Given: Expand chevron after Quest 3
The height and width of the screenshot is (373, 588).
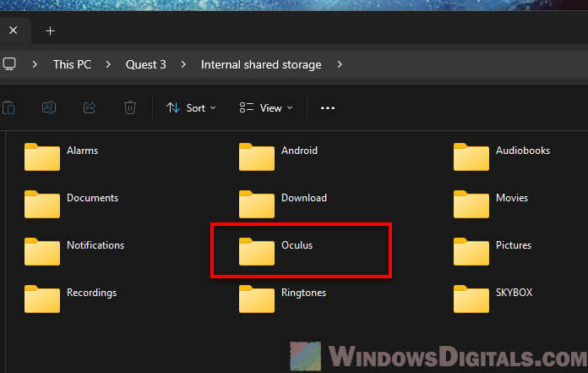Looking at the screenshot, I should pos(183,64).
